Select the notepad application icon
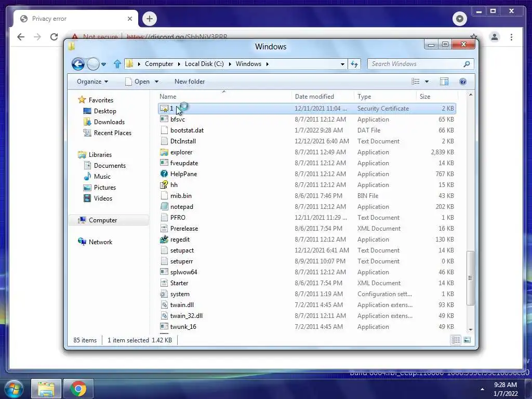This screenshot has height=399, width=532. pyautogui.click(x=164, y=206)
